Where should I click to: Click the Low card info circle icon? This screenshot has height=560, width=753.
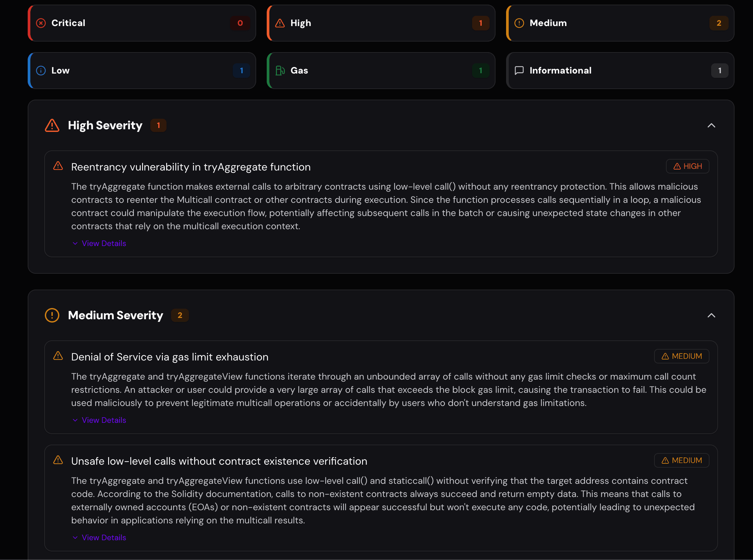coord(41,71)
